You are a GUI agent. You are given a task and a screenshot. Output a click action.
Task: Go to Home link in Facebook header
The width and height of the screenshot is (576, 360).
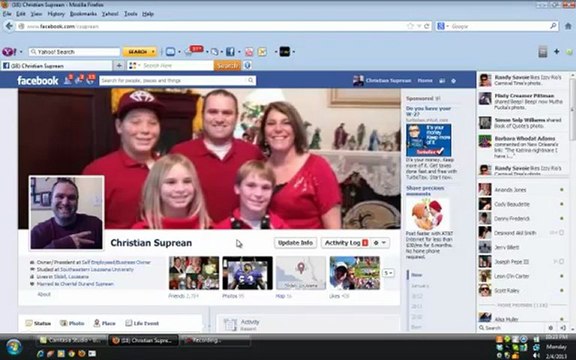tap(425, 80)
